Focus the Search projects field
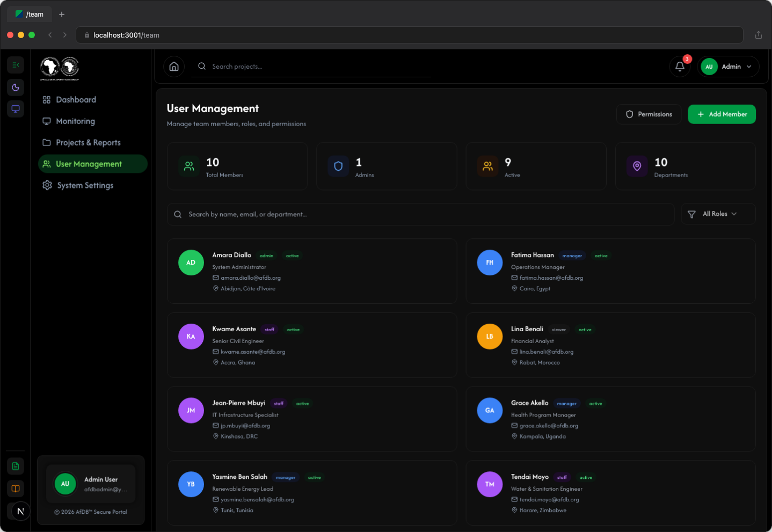772x532 pixels. [311, 67]
